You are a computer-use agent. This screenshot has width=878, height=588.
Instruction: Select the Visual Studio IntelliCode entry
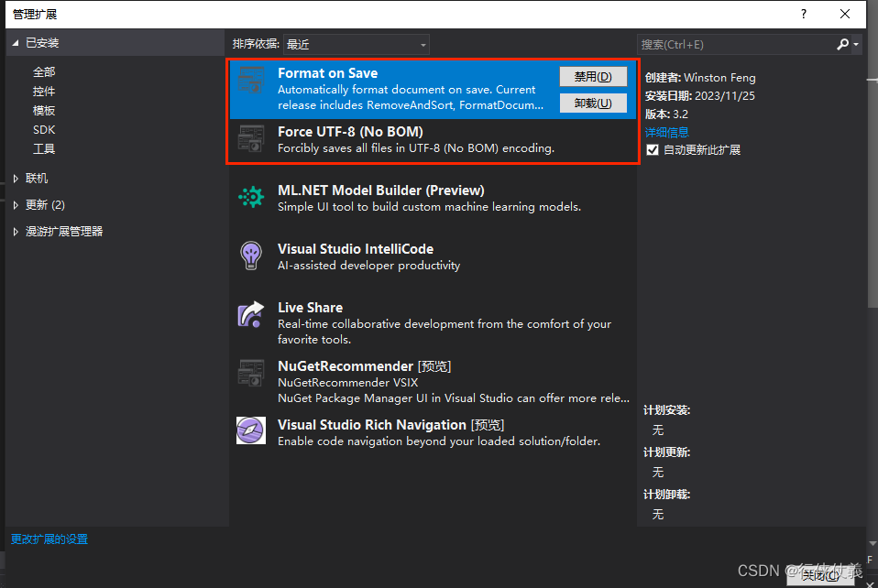(433, 256)
